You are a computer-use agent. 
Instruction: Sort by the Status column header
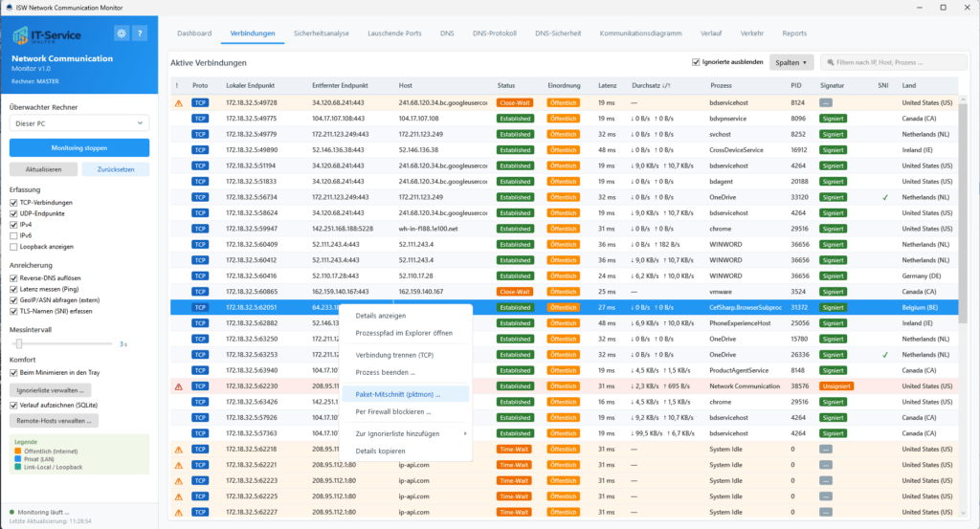click(506, 85)
